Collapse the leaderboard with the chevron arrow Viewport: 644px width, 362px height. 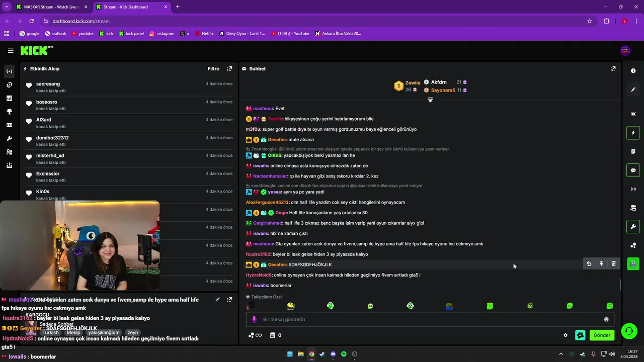pyautogui.click(x=430, y=100)
